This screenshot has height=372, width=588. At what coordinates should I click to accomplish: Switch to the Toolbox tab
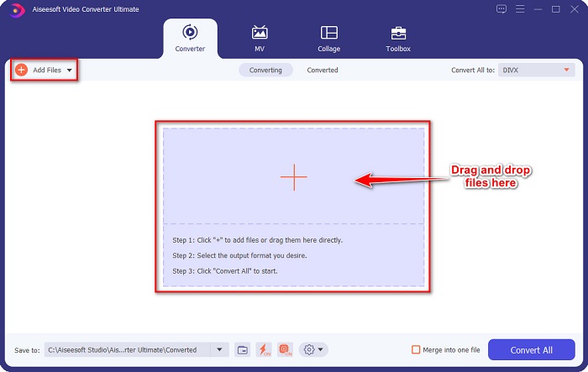[x=398, y=39]
